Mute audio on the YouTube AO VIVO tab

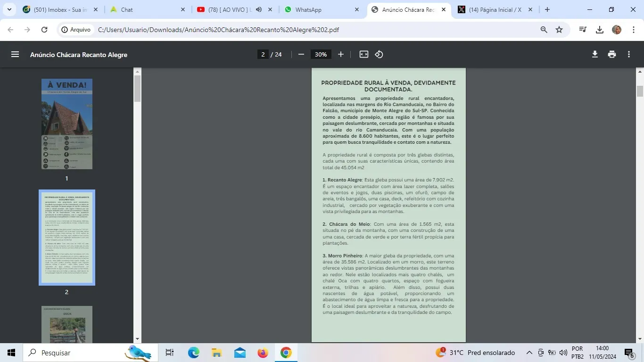pos(259,9)
